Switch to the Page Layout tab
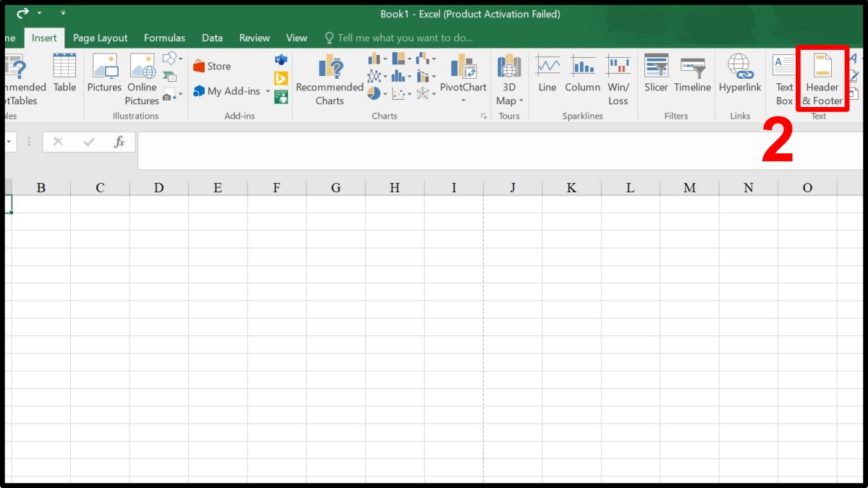The image size is (868, 488). (x=100, y=38)
